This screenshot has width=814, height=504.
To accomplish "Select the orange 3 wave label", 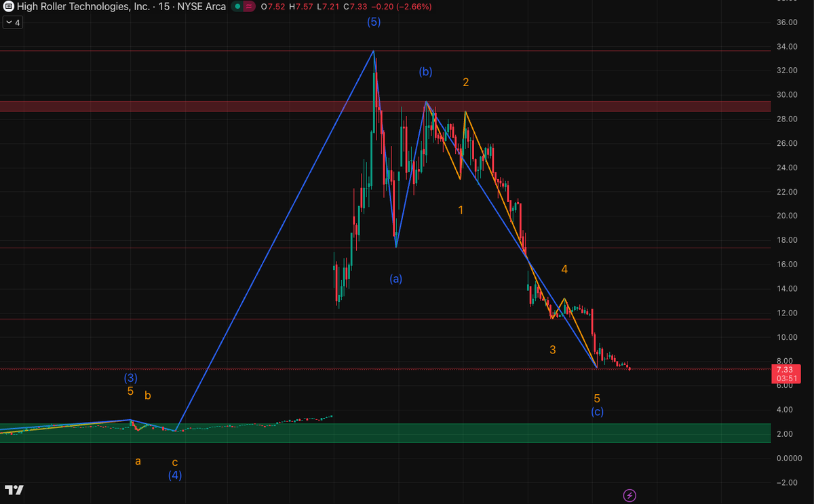I will (553, 350).
